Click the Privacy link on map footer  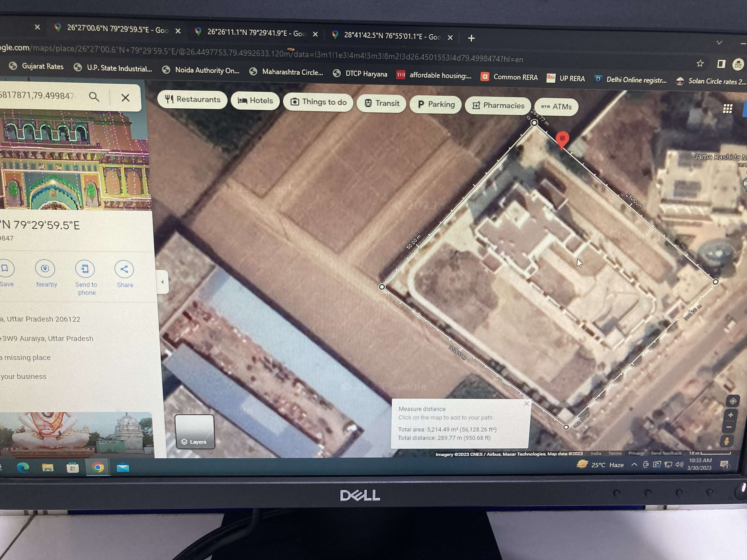(635, 453)
